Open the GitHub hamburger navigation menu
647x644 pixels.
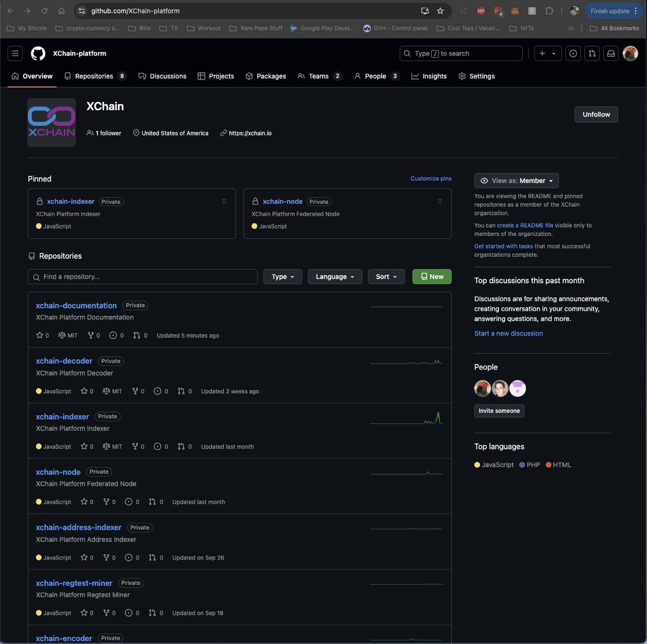15,53
